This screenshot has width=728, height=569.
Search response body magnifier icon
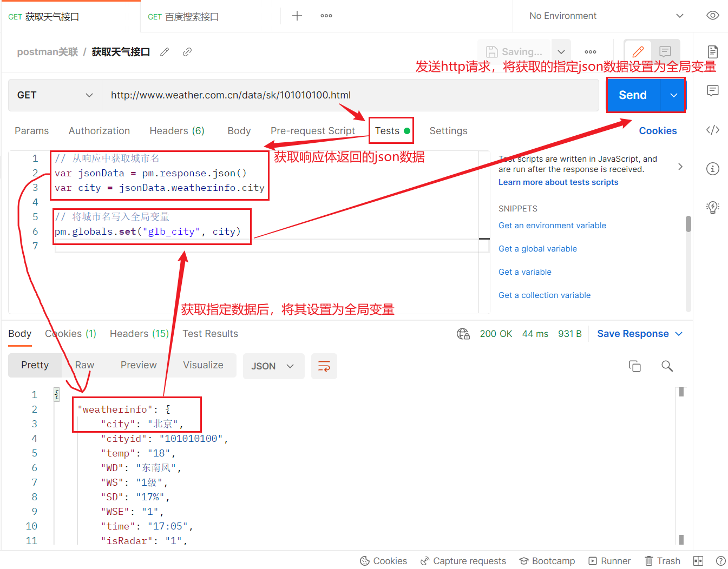667,366
